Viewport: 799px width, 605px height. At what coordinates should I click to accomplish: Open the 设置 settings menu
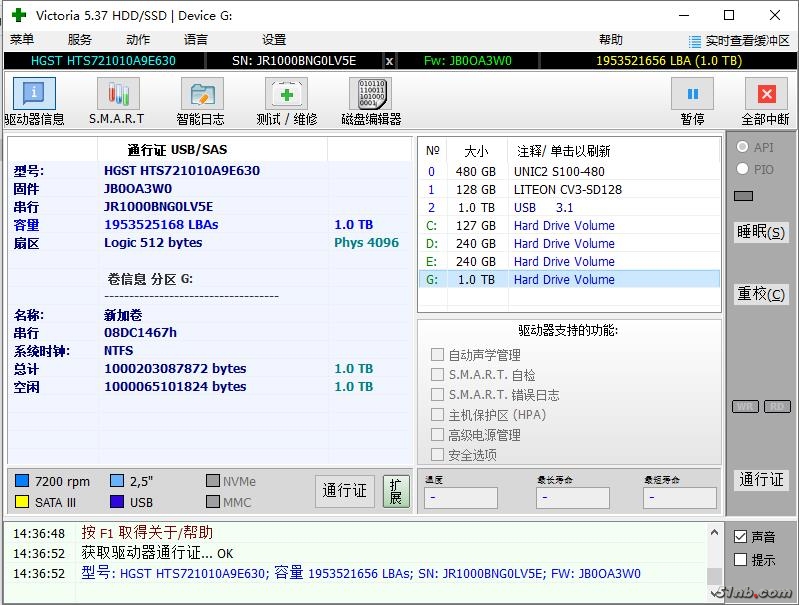point(274,40)
